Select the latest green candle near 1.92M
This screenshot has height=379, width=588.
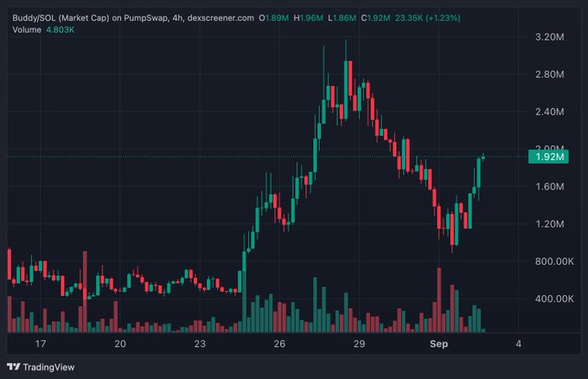483,157
